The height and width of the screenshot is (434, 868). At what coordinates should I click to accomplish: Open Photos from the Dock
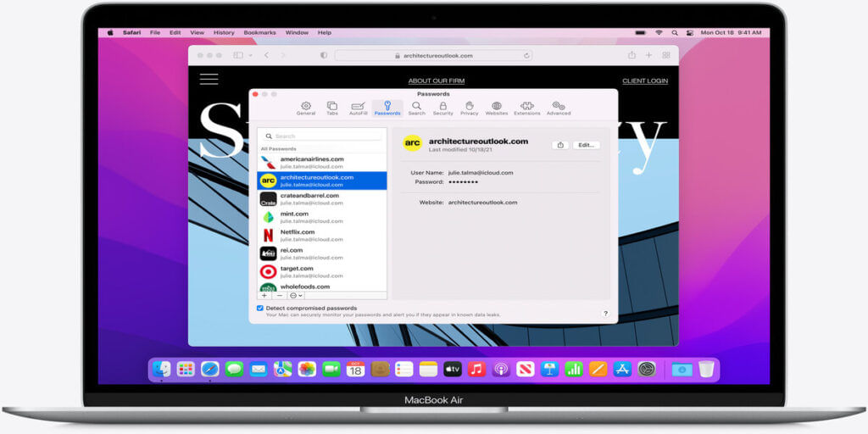pos(307,369)
